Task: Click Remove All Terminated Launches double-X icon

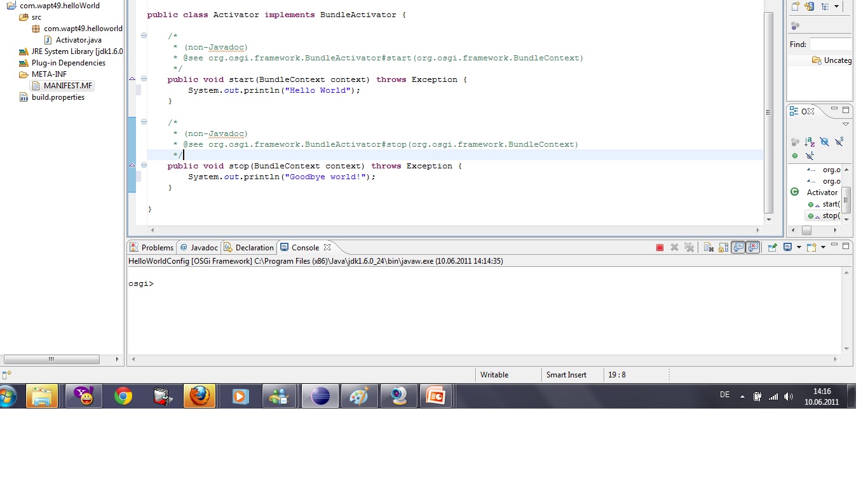Action: (689, 248)
